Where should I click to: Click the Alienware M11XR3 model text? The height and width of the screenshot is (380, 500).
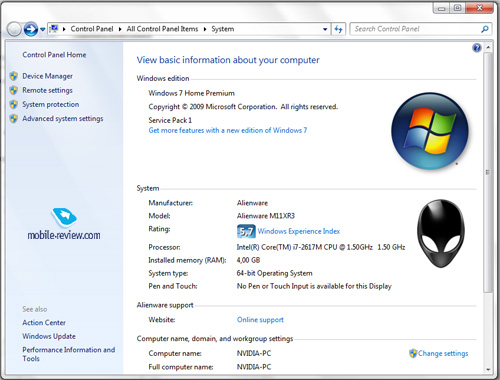pyautogui.click(x=266, y=216)
